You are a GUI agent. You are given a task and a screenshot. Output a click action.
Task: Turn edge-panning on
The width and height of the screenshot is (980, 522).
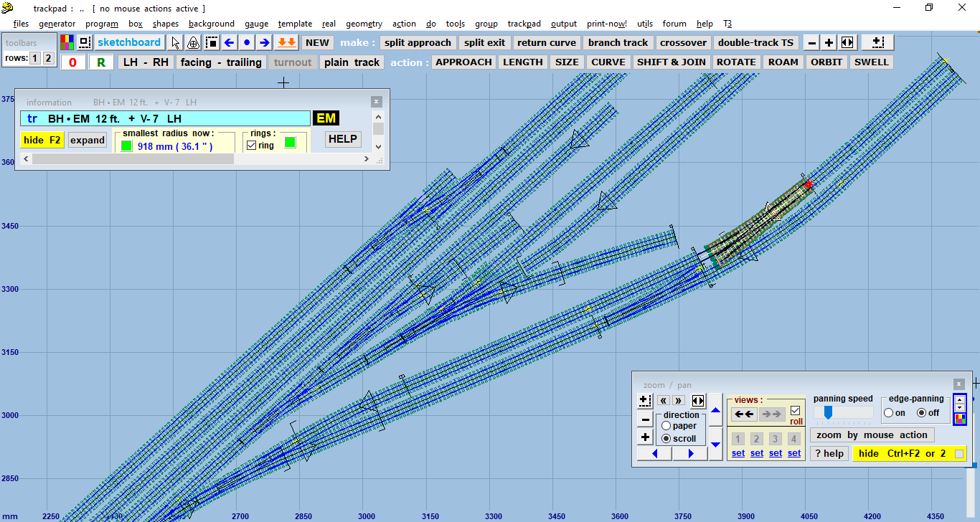pyautogui.click(x=889, y=413)
